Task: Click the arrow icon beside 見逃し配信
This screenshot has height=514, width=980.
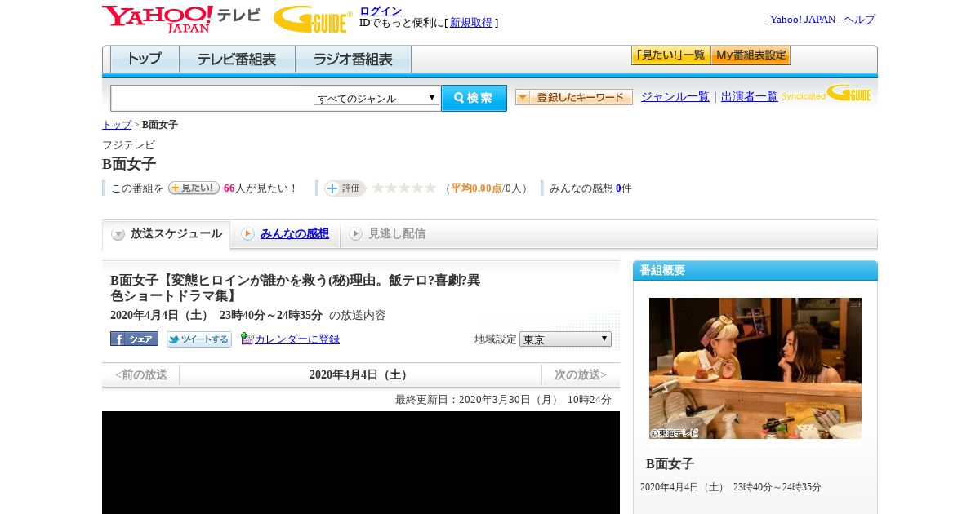Action: (355, 234)
